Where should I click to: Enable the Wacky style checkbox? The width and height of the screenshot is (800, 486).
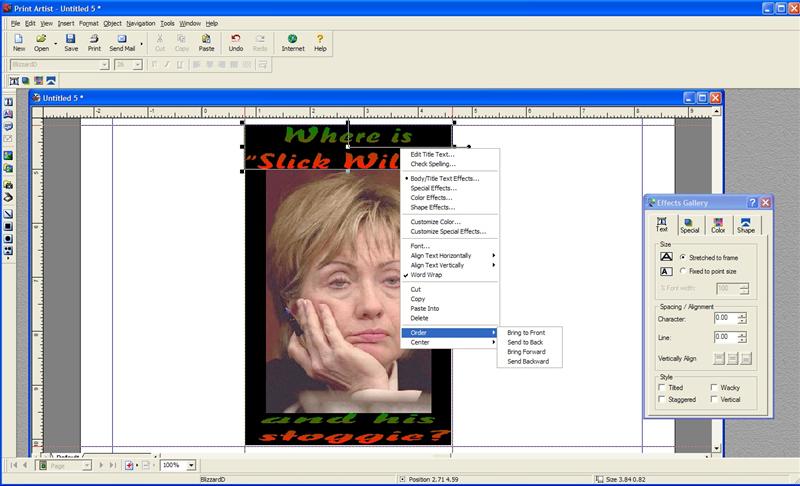tap(713, 387)
